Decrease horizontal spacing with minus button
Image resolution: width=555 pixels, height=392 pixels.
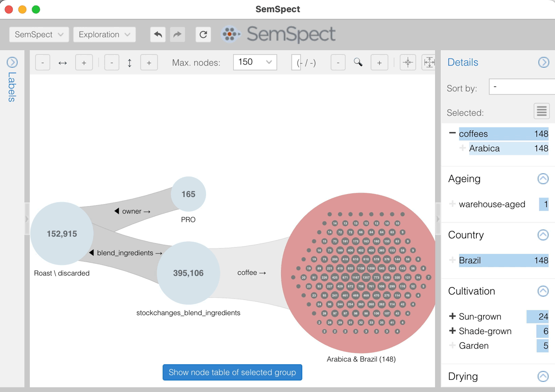(42, 63)
